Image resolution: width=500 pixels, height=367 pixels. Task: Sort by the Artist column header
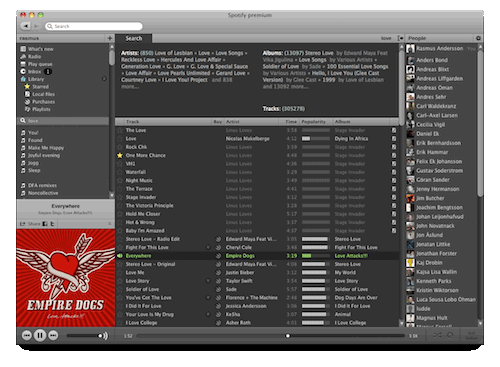coord(251,122)
